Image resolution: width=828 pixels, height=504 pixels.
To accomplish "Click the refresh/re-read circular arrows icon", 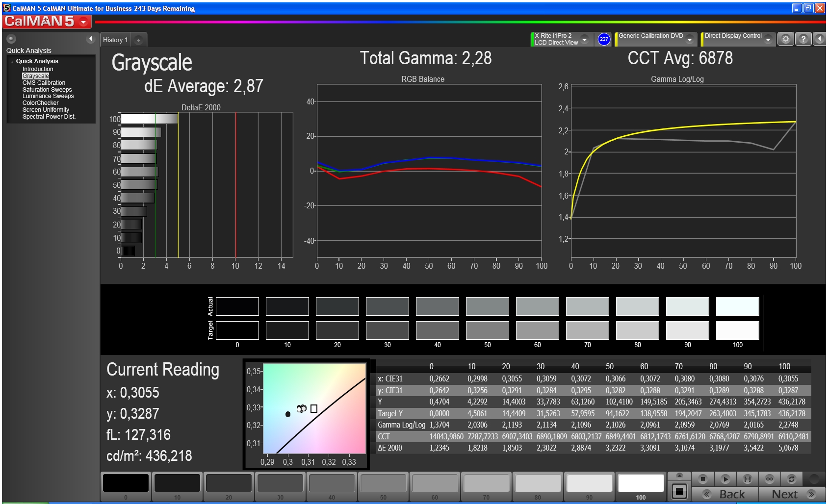I will pyautogui.click(x=791, y=479).
